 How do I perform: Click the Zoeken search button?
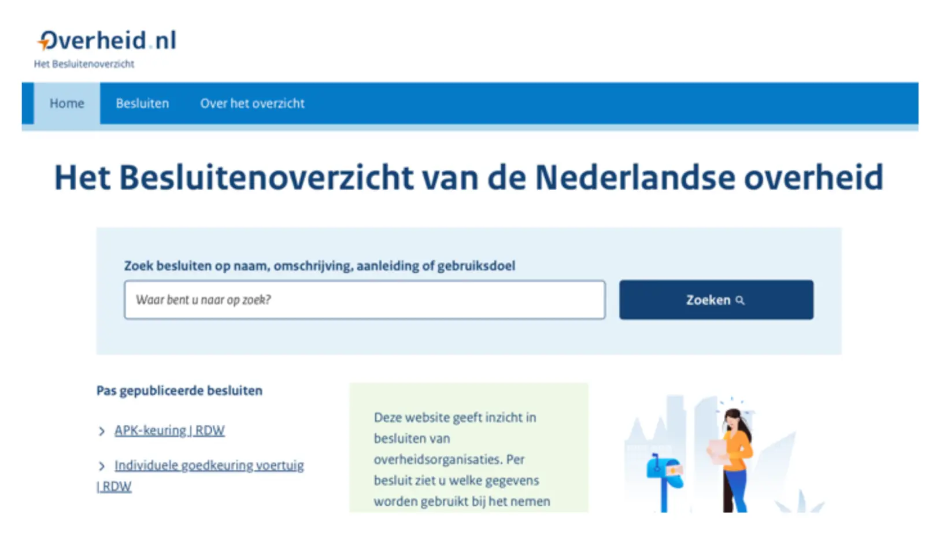tap(716, 300)
